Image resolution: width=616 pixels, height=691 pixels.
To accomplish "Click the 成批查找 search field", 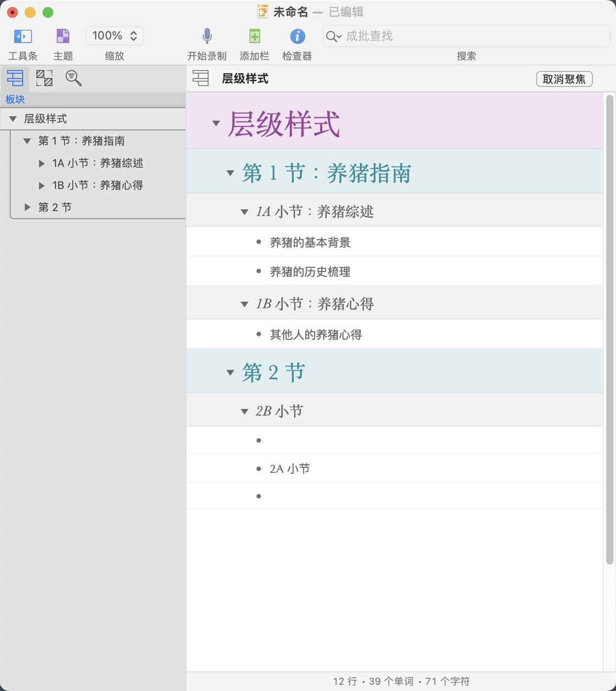I will (x=473, y=36).
